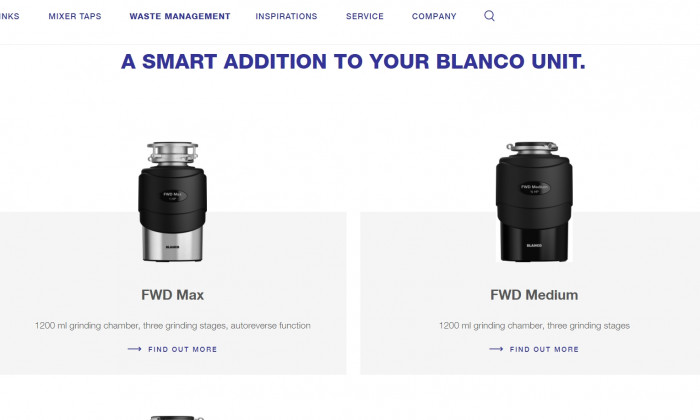Open the FWD Medium product title

[534, 295]
